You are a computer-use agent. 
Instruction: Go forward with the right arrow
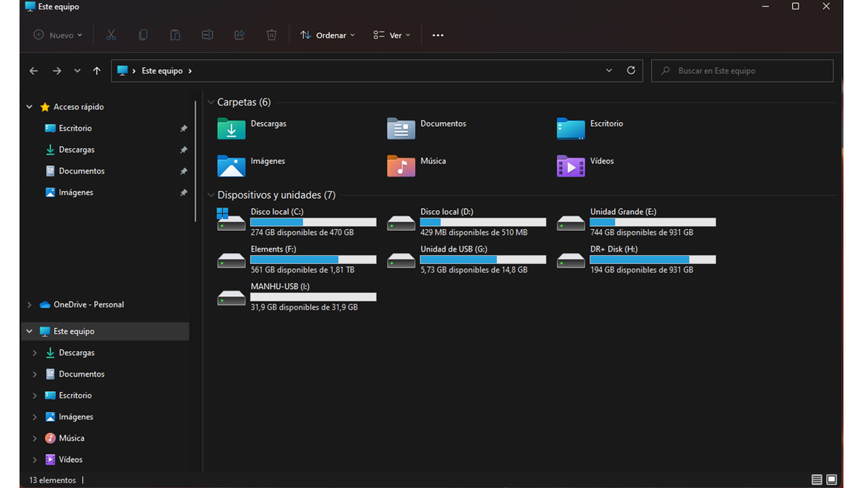coord(57,71)
